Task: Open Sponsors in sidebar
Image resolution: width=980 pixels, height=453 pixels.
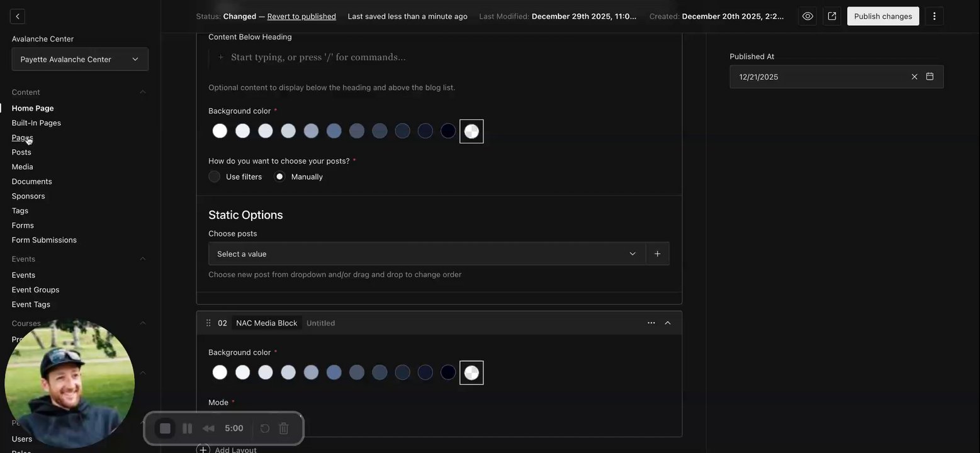Action: click(x=28, y=196)
